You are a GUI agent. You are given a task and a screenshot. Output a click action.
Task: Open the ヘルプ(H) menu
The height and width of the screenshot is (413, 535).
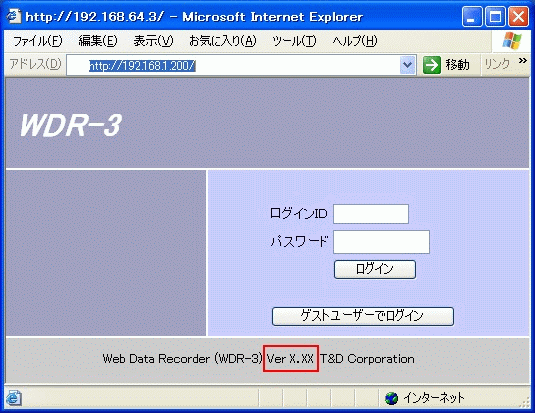(355, 41)
